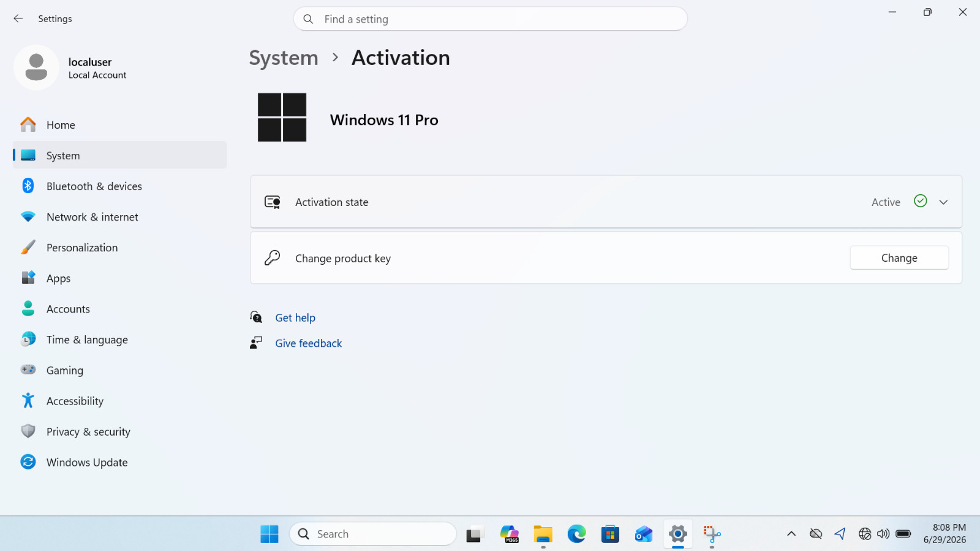Click the battery icon in the tray
Screen dimensions: 980x551
coord(903,534)
